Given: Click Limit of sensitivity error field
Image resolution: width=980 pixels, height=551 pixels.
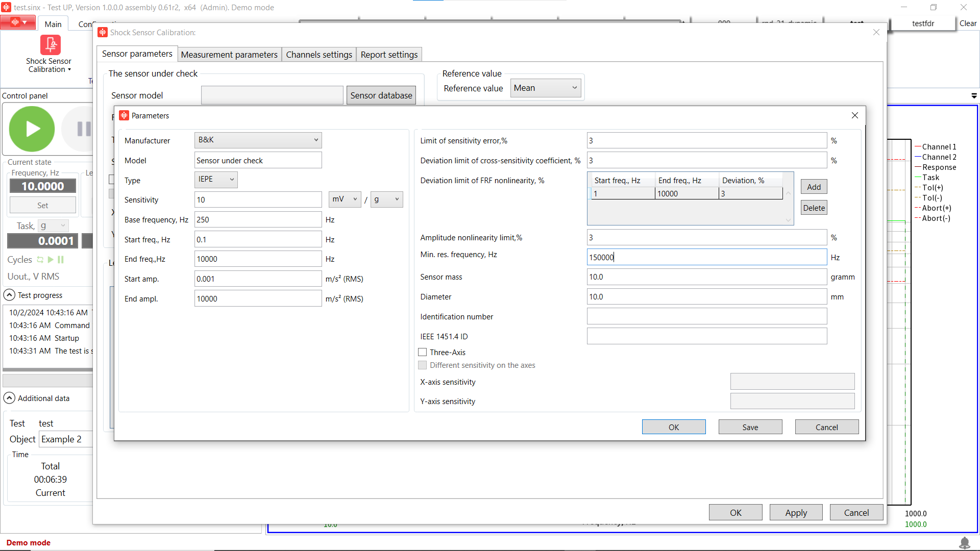Looking at the screenshot, I should click(x=707, y=140).
